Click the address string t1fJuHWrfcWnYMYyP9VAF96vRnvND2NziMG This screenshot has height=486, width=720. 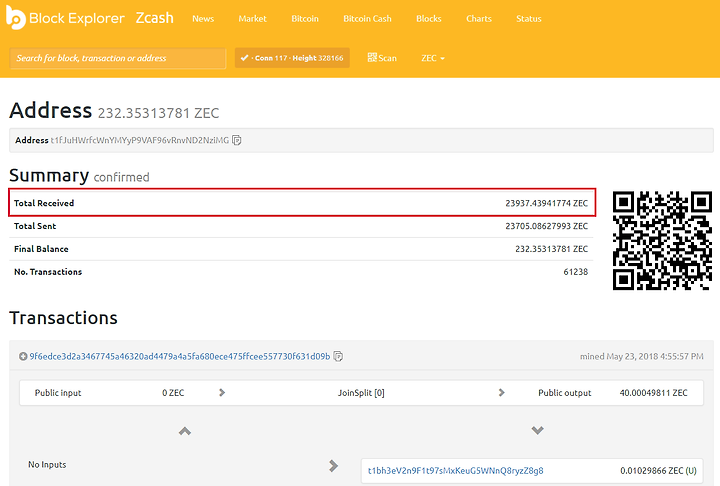140,140
